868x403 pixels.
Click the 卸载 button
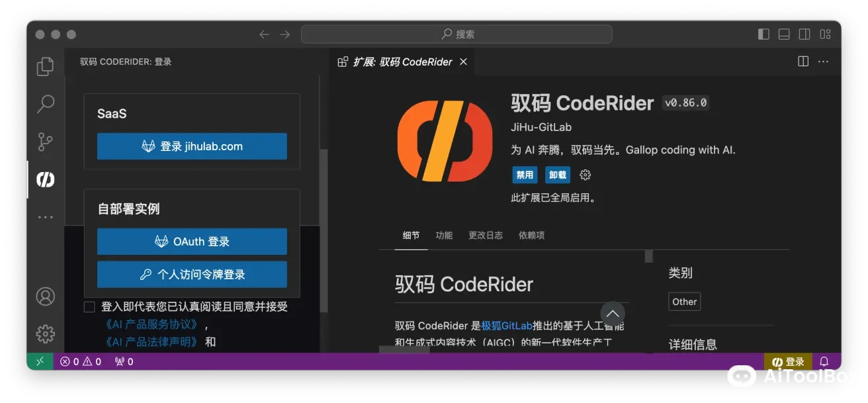(x=558, y=175)
